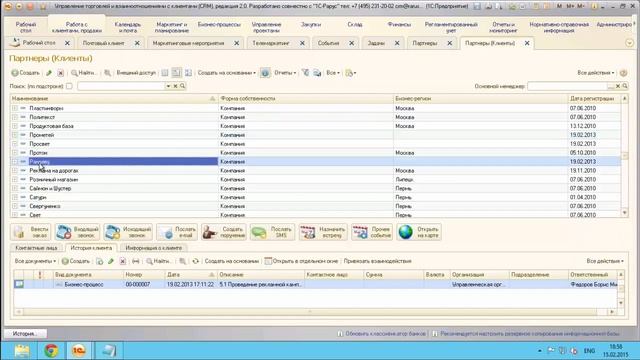Sort by Наименование column header
This screenshot has width=640, height=360.
(x=114, y=98)
